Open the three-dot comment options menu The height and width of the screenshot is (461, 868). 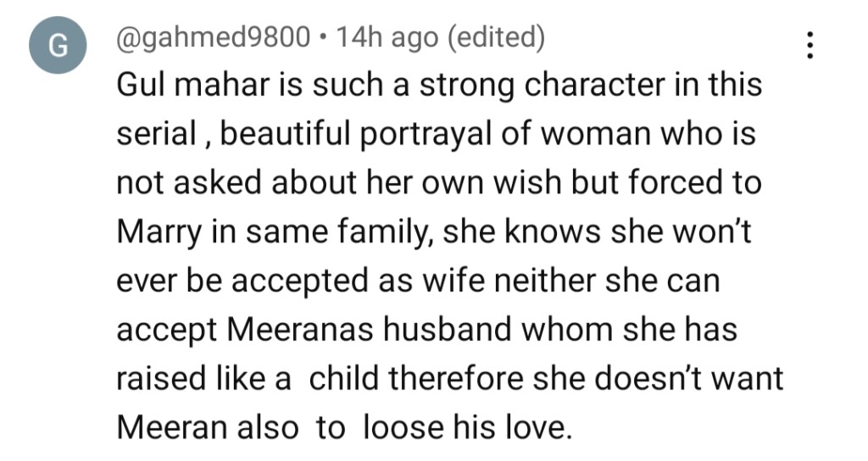pyautogui.click(x=810, y=45)
